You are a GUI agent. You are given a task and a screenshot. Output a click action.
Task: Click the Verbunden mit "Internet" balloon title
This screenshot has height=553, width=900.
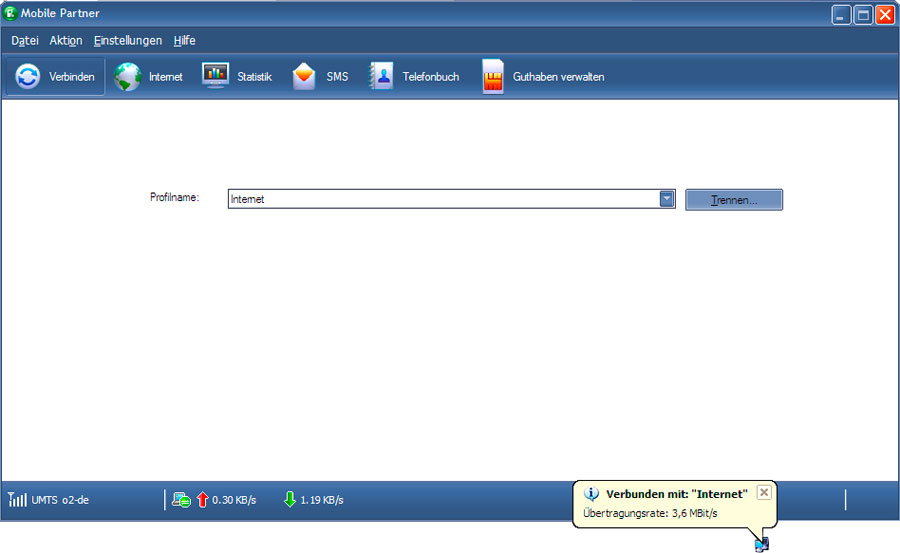677,494
